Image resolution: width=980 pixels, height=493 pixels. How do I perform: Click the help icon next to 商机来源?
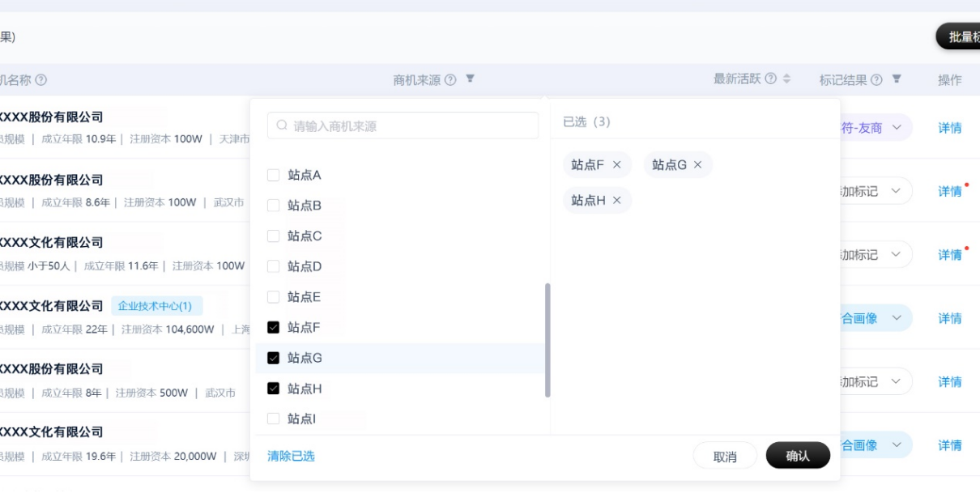click(450, 80)
